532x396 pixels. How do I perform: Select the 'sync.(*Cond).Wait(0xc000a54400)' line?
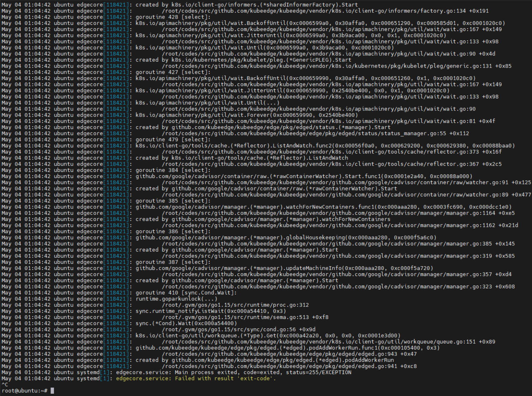pos(119,323)
